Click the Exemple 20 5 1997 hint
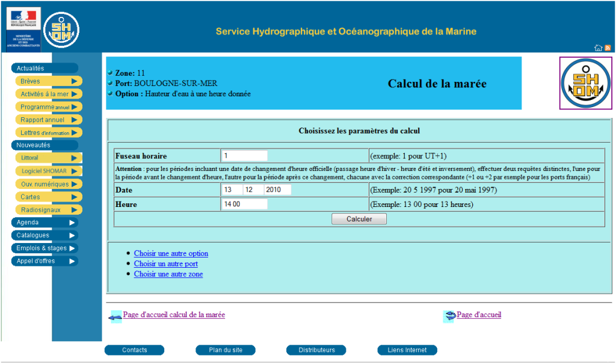The height and width of the screenshot is (364, 616). click(x=433, y=190)
